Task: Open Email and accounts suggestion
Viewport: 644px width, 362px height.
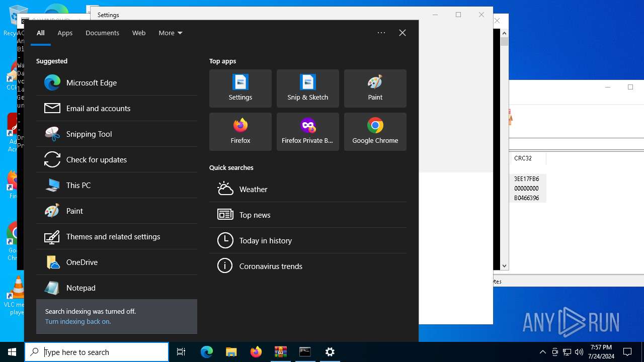Action: (x=117, y=108)
